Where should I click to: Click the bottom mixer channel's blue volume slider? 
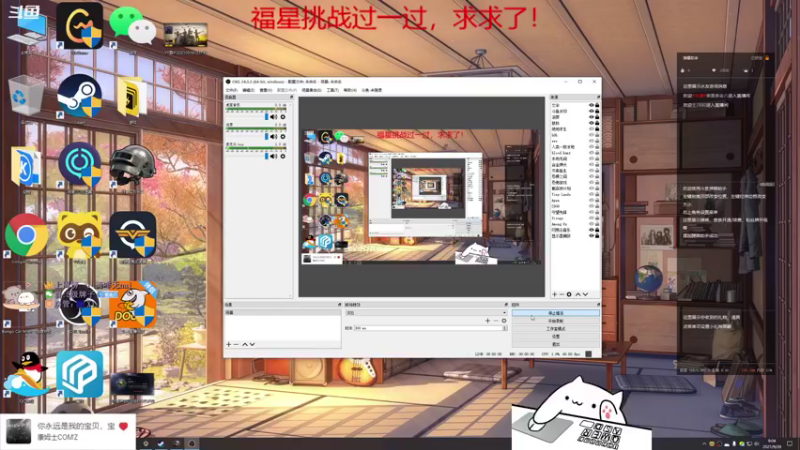(x=266, y=156)
